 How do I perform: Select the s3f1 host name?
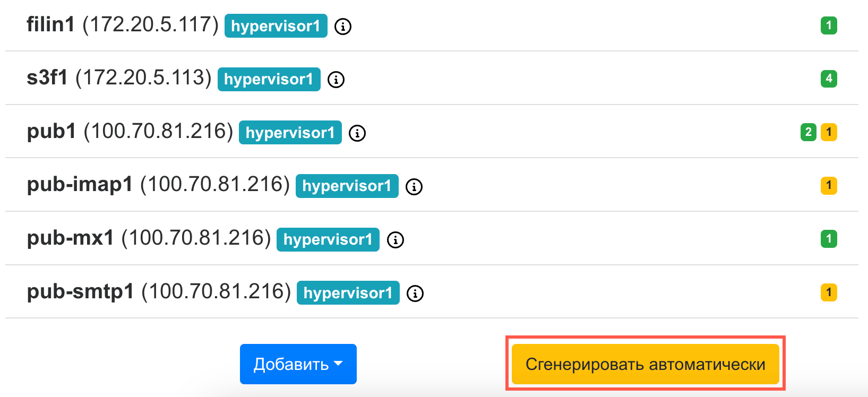pyautogui.click(x=47, y=78)
